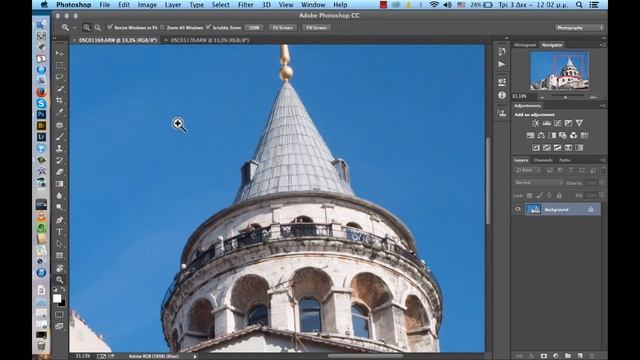
Task: Toggle lock image pixels
Action: click(539, 196)
